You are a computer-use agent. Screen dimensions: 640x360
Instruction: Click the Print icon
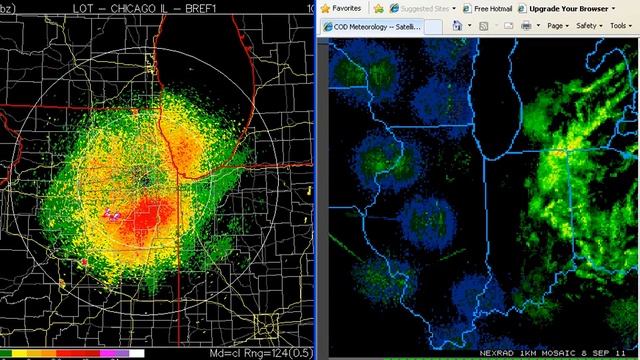tap(526, 26)
